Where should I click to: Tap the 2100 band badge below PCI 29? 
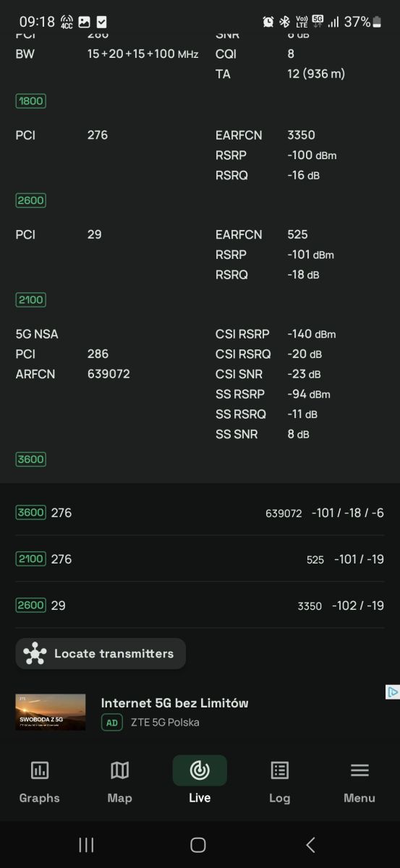(x=30, y=299)
